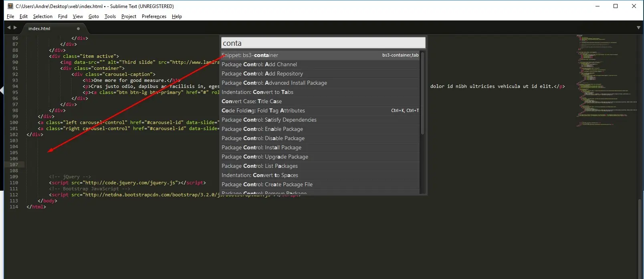Choose Package Control: Install Package
644x279 pixels.
click(320, 147)
